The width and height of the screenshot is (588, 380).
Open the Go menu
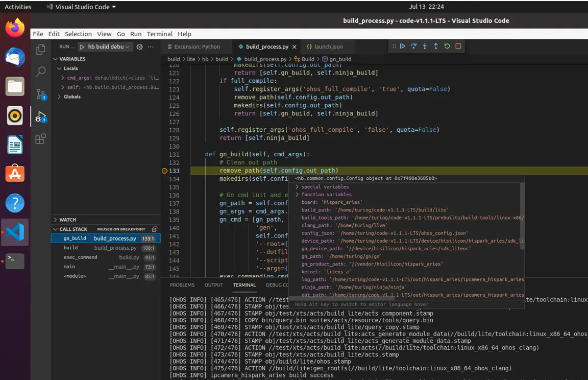pos(121,34)
